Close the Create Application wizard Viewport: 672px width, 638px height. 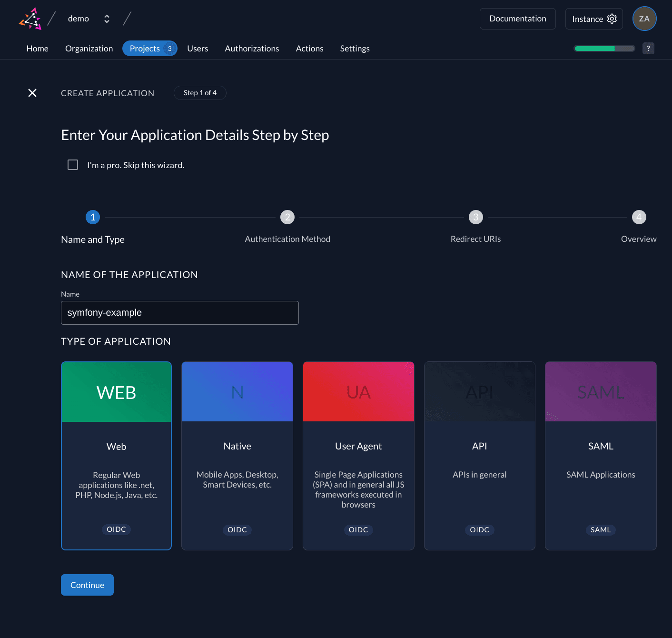click(32, 93)
